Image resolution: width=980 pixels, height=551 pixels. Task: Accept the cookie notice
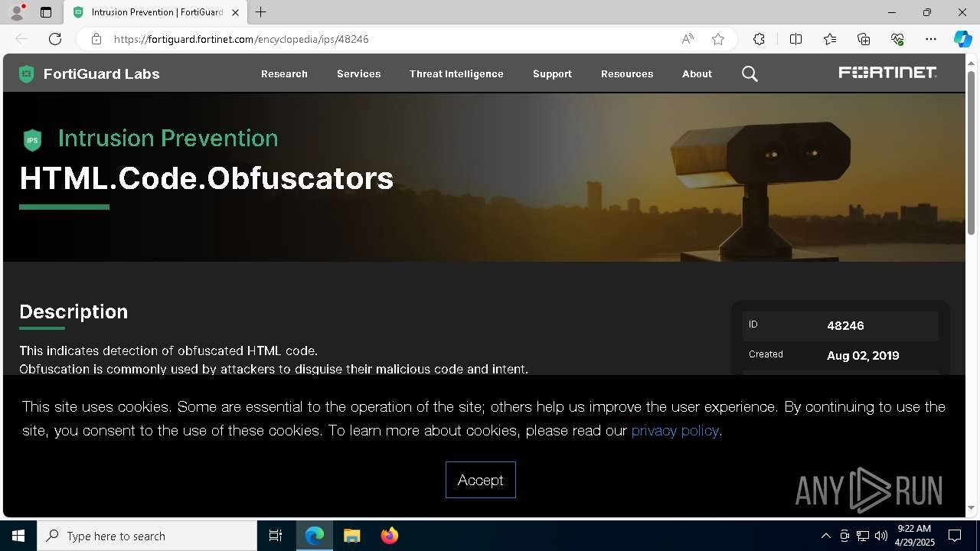click(x=481, y=480)
